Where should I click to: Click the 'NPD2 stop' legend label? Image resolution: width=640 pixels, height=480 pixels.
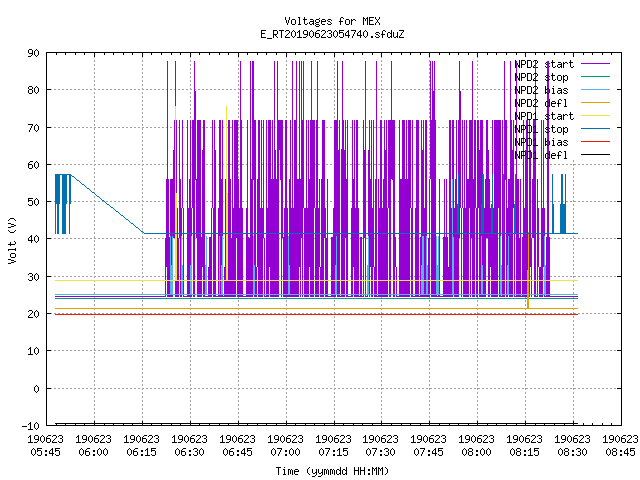point(541,77)
